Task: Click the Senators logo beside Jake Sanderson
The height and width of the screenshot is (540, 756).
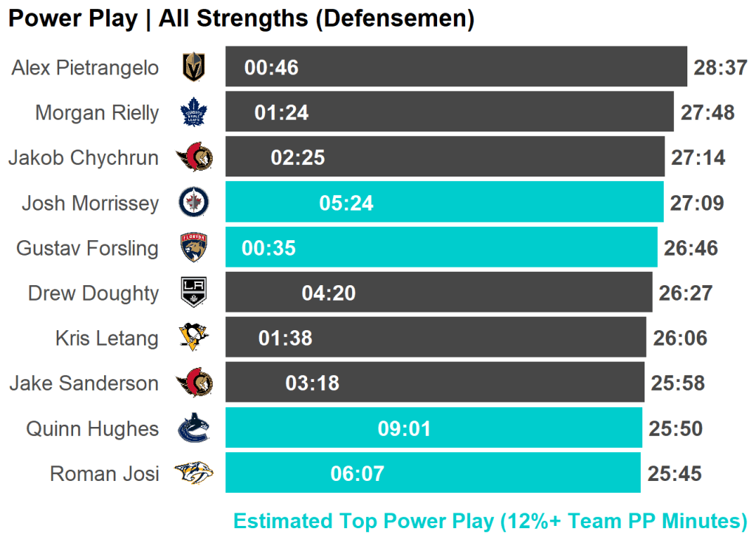Action: pyautogui.click(x=193, y=383)
